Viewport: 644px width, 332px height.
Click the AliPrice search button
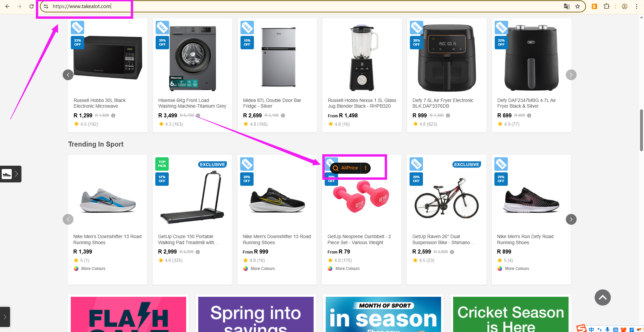(345, 168)
